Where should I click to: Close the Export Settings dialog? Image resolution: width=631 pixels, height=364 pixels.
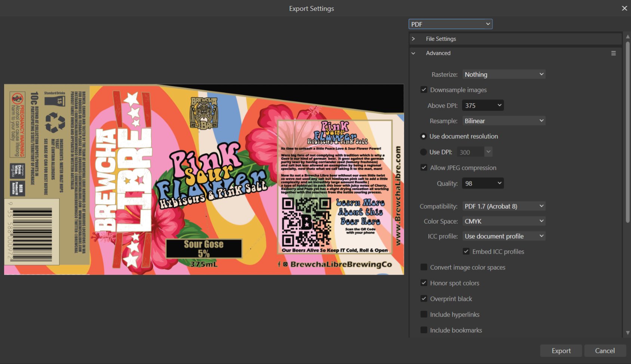click(624, 8)
